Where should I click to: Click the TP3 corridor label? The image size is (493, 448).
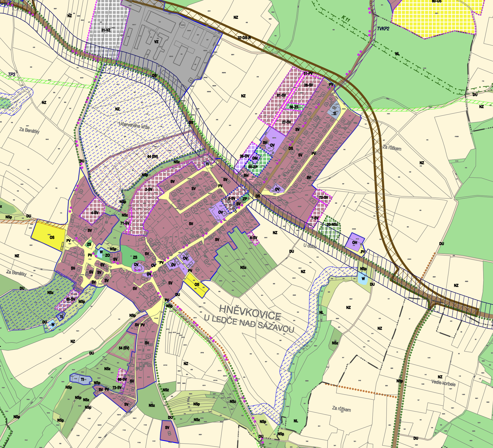coord(12,75)
